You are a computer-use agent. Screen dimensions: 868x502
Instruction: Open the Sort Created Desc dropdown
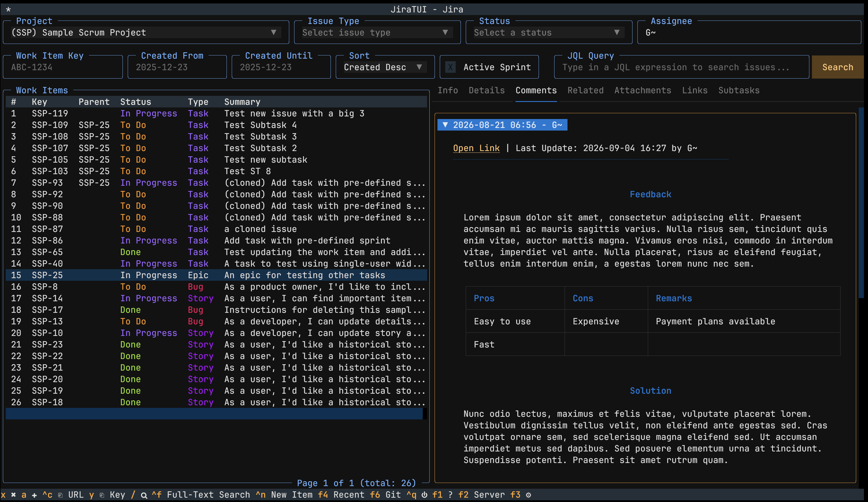(x=385, y=67)
